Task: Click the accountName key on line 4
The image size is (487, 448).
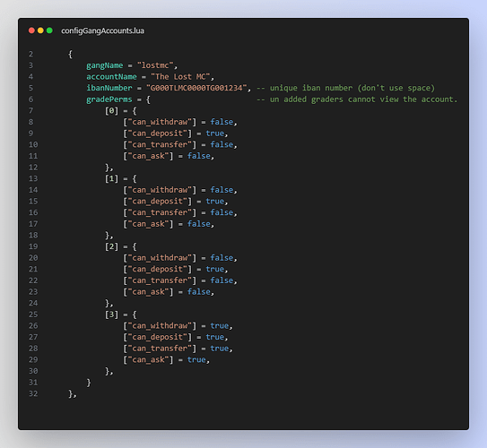Action: coord(111,77)
